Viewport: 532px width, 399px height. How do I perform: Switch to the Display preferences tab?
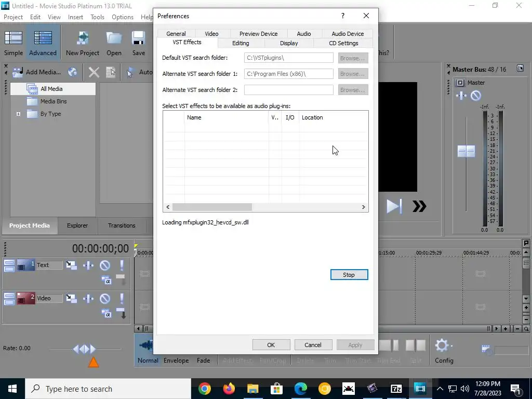[x=289, y=43]
